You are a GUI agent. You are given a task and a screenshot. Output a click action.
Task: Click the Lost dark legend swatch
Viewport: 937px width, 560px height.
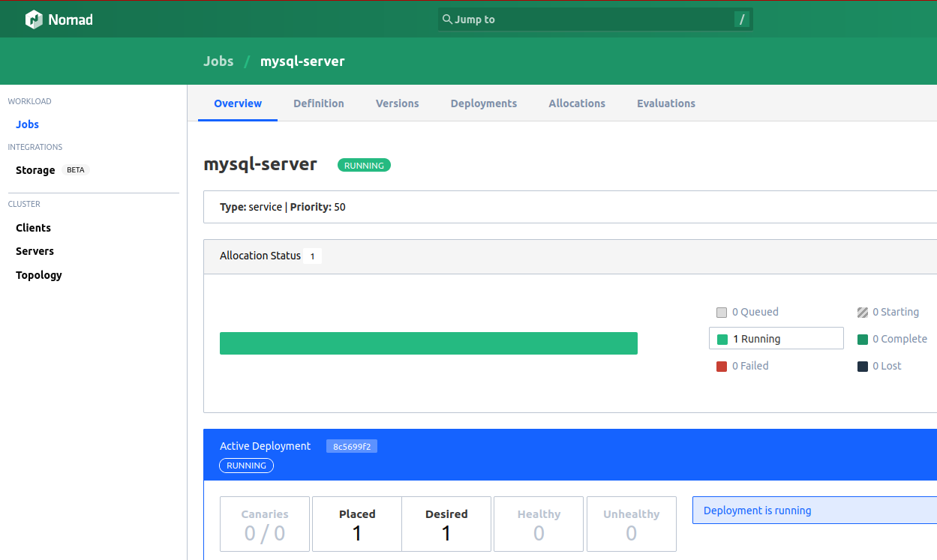pyautogui.click(x=863, y=367)
